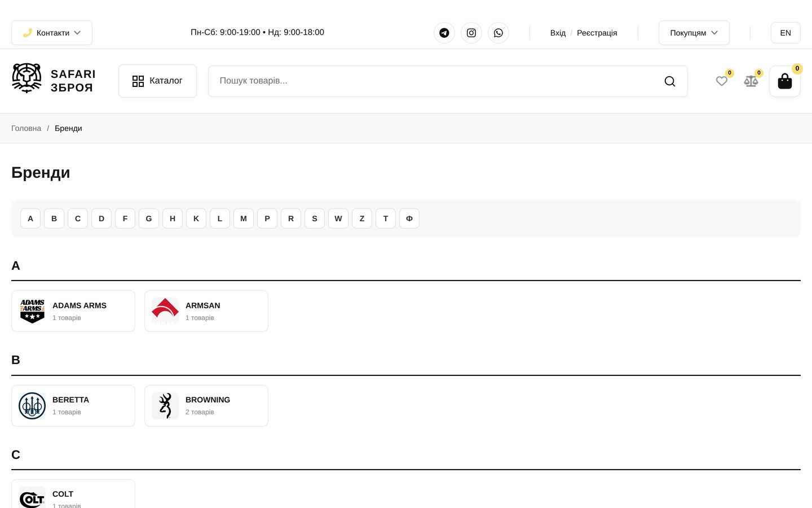Click the Бренди breadcrumb text
The image size is (812, 508).
68,128
